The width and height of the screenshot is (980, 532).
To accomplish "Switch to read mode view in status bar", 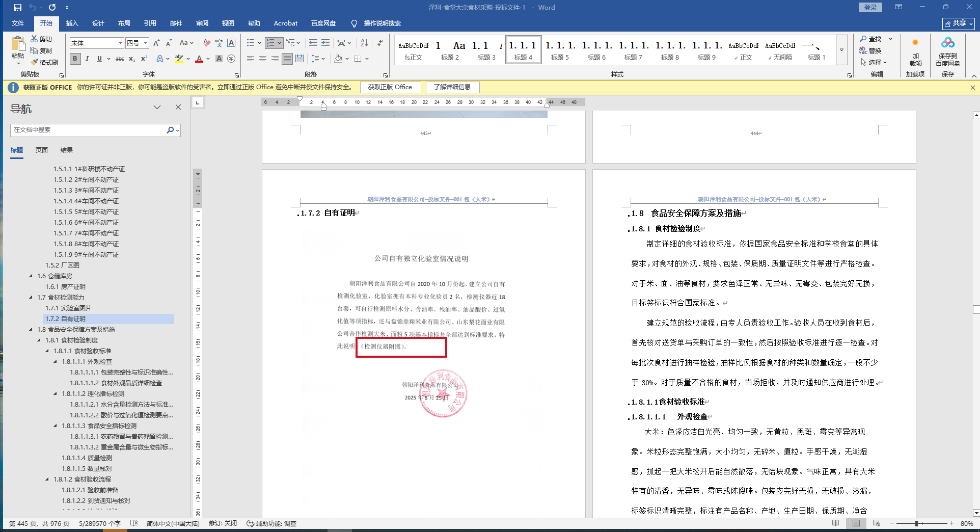I will tap(835, 523).
